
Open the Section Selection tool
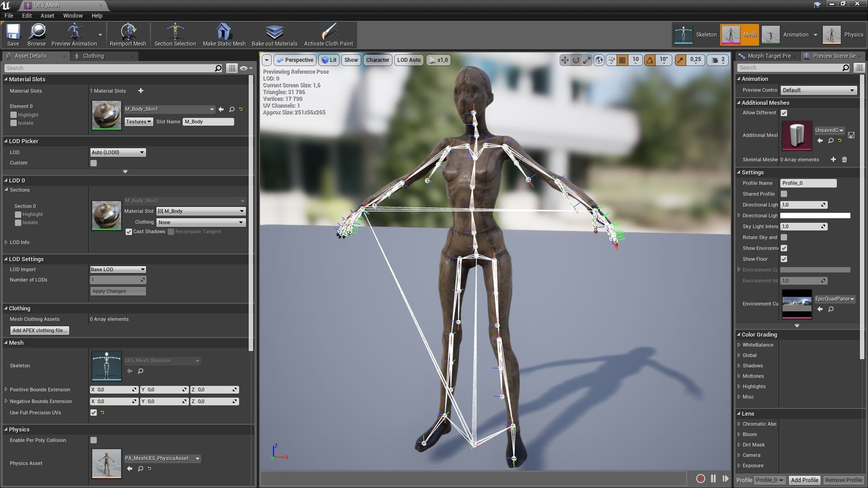click(x=175, y=35)
